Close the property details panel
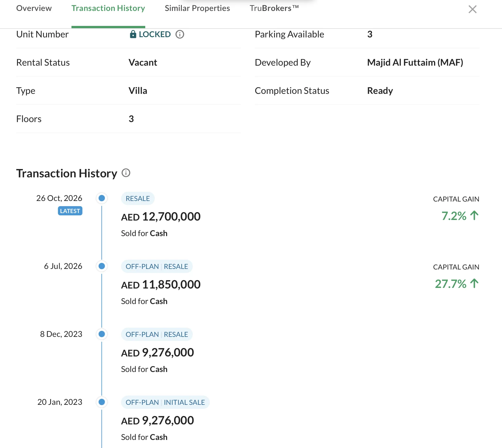Screen dimensions: 502x448 tap(472, 9)
